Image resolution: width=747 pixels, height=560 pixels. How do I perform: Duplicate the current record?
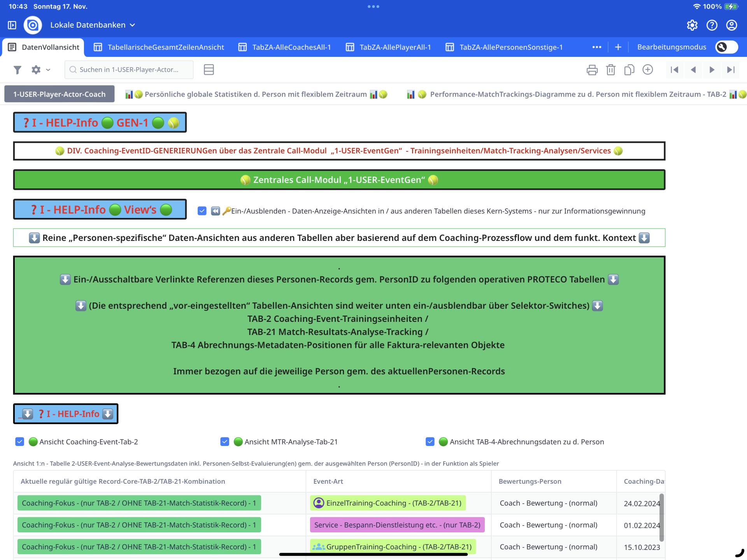click(x=629, y=70)
